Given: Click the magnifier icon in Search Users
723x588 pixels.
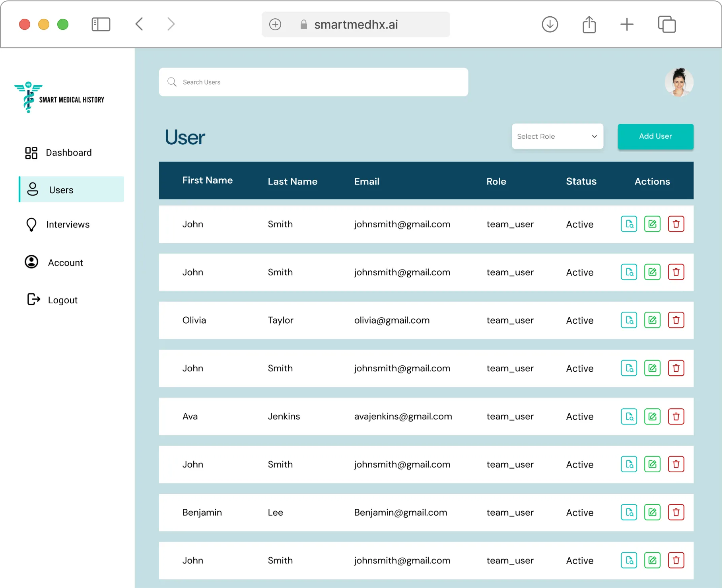Looking at the screenshot, I should (172, 82).
